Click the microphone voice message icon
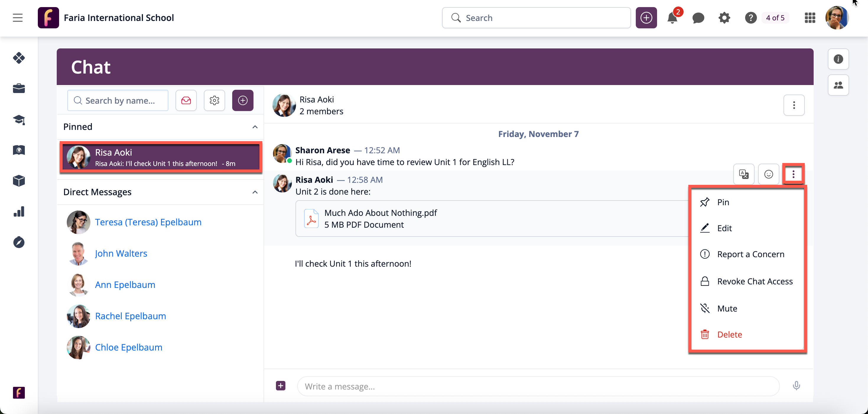The height and width of the screenshot is (414, 868). coord(796,385)
